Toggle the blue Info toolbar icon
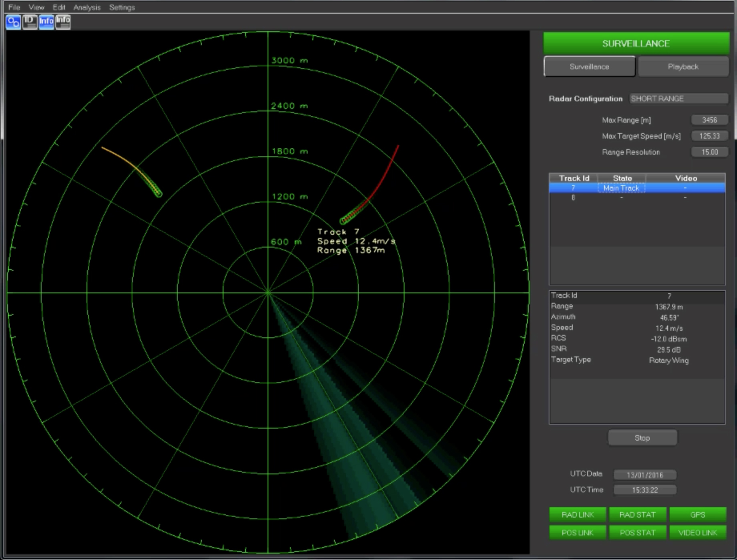737x560 pixels. tap(46, 22)
